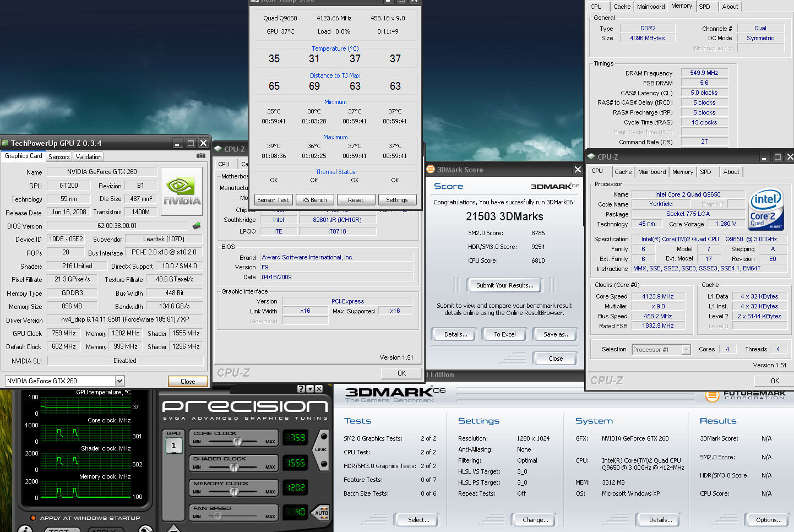Open EVGA Precision down-arrow menu button
Screen dimensions: 794x532
tap(310, 389)
